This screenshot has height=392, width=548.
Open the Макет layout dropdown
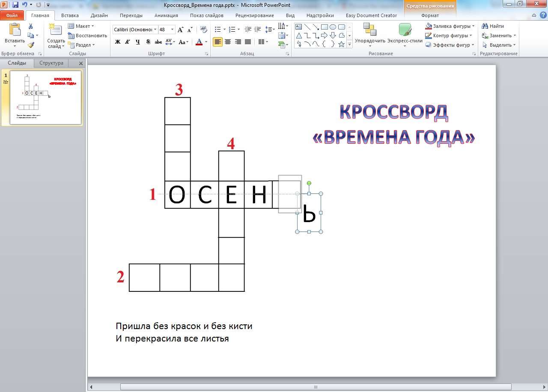tap(81, 26)
